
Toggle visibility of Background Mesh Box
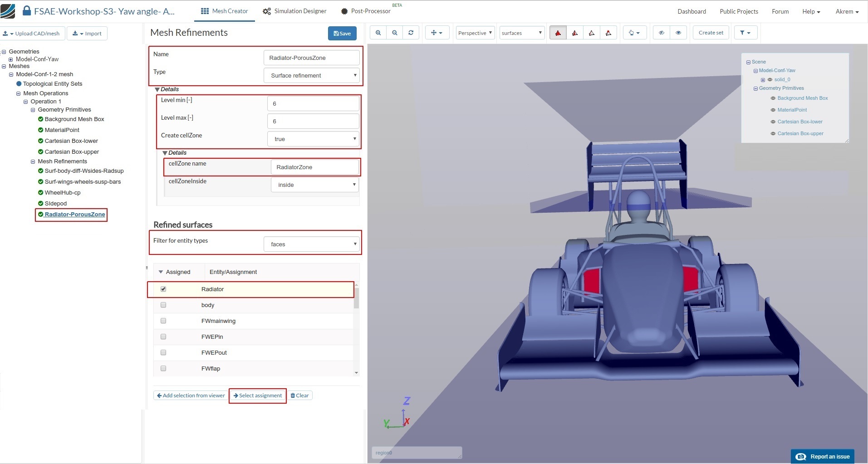773,98
